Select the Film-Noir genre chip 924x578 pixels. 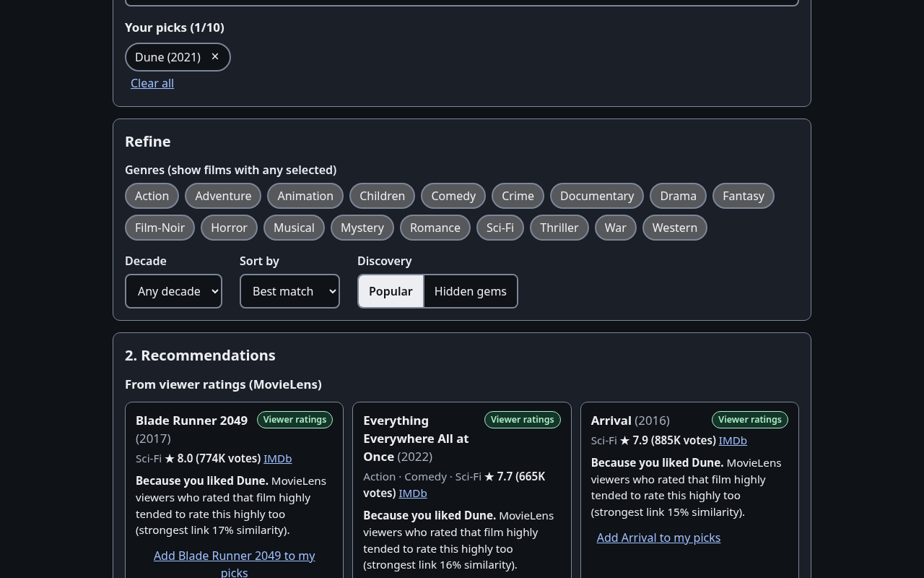(x=160, y=228)
